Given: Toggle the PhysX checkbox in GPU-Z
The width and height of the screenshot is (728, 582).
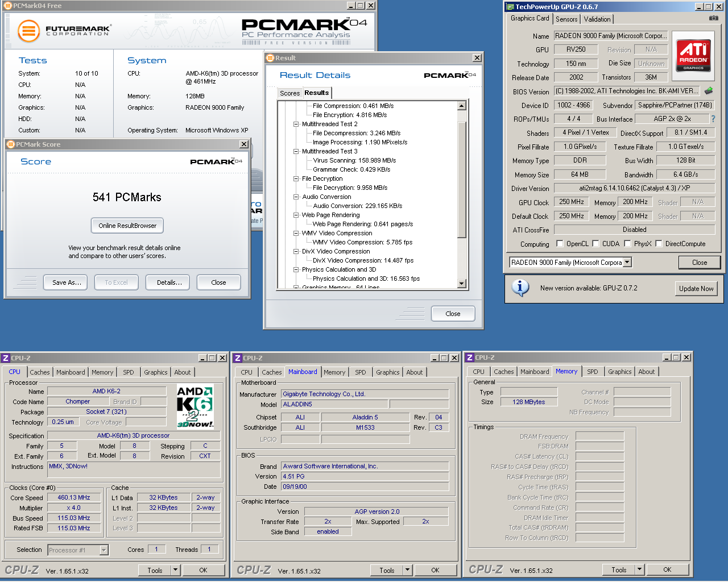Looking at the screenshot, I should pyautogui.click(x=627, y=243).
